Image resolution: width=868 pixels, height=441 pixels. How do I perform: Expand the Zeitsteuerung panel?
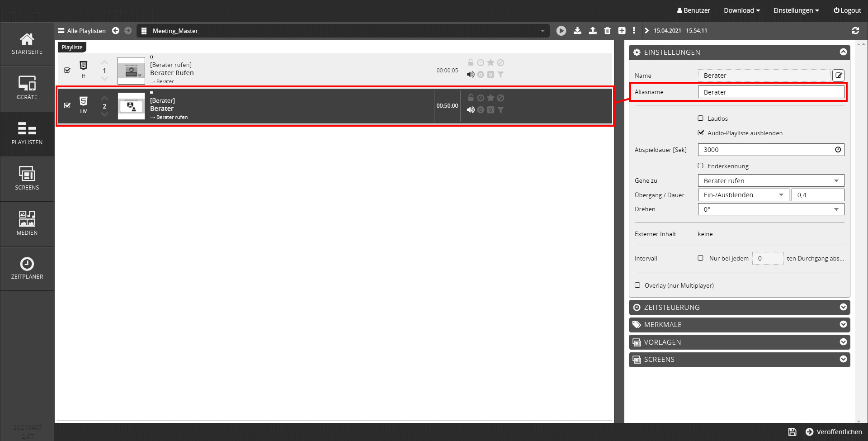coord(739,308)
